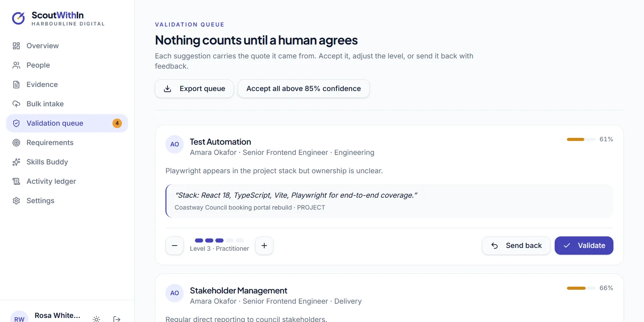This screenshot has height=322, width=644.
Task: Click the sign-out arrow icon
Action: (x=117, y=319)
